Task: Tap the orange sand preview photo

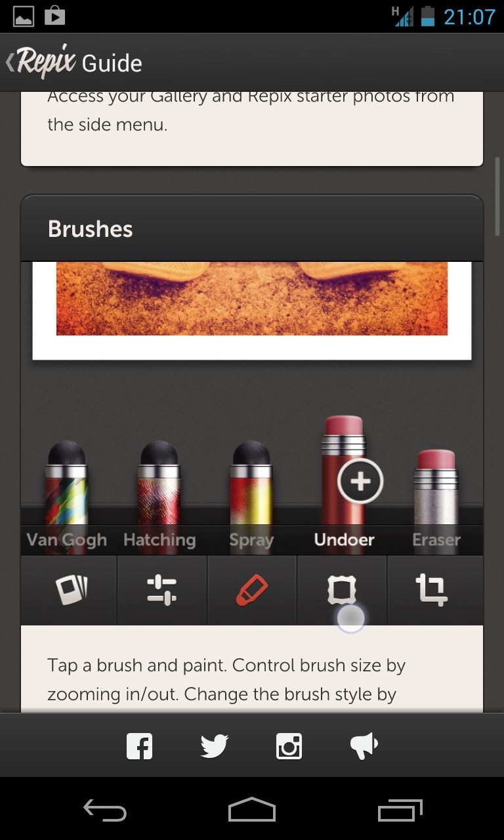Action: (252, 299)
